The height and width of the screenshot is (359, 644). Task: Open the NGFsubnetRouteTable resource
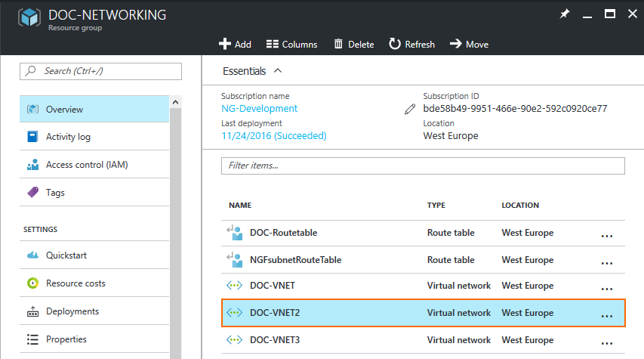(x=296, y=260)
